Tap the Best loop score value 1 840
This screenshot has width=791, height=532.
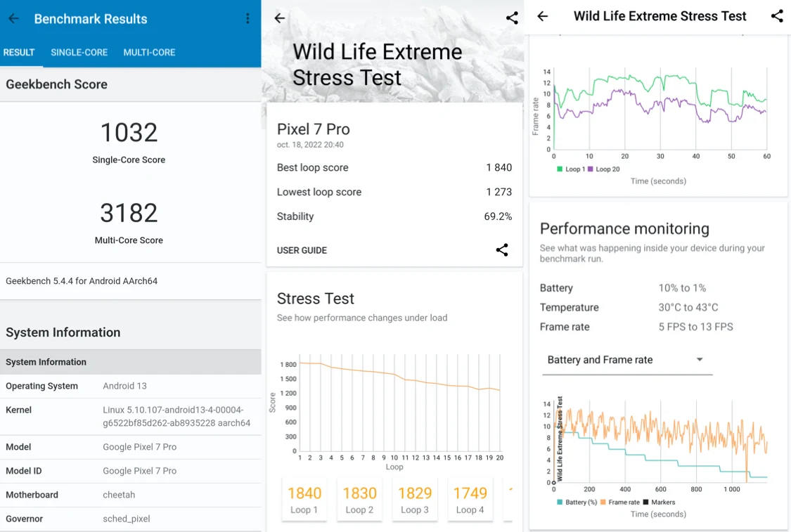click(499, 167)
